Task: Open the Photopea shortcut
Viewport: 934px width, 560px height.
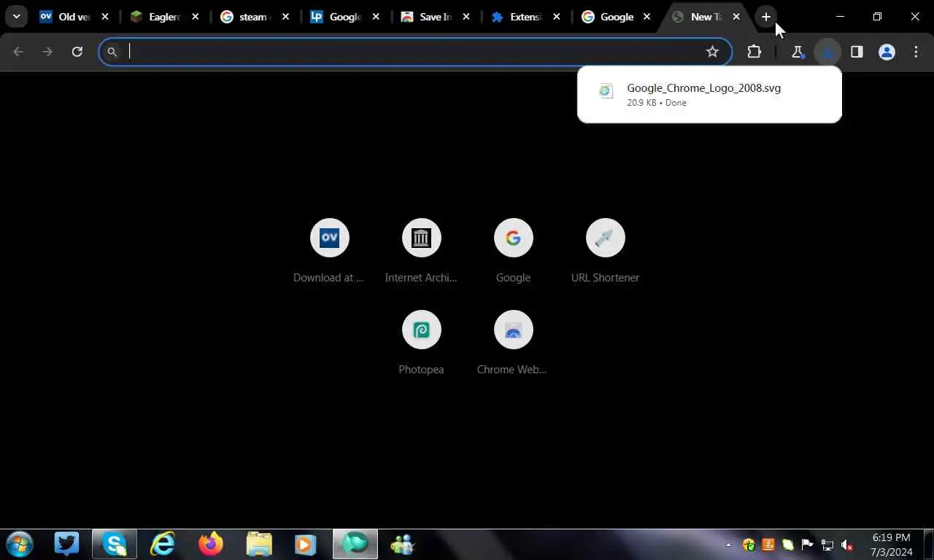Action: (x=421, y=343)
